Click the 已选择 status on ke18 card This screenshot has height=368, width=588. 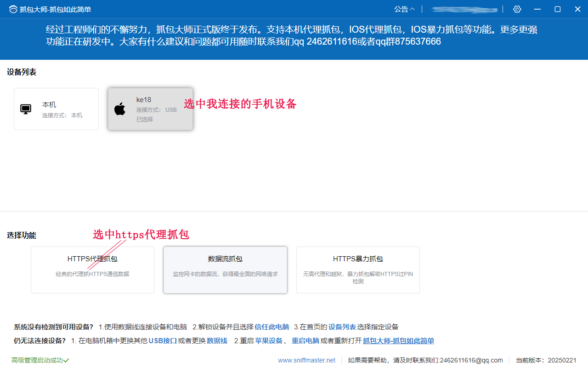[144, 119]
